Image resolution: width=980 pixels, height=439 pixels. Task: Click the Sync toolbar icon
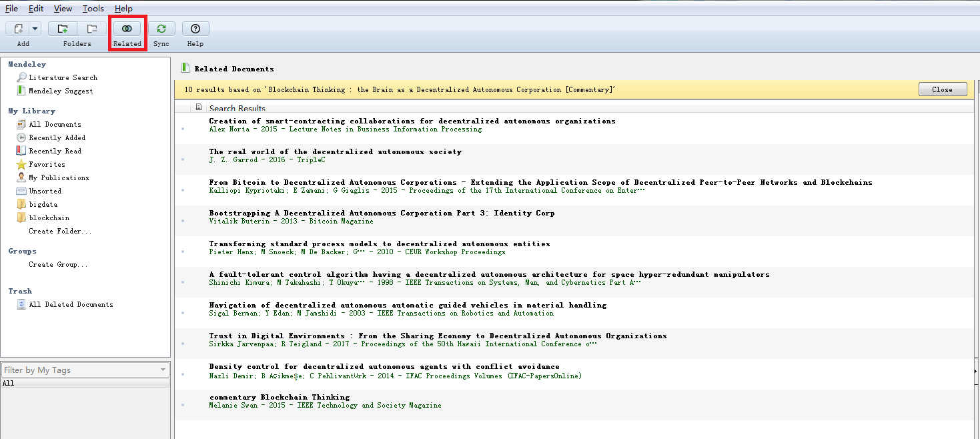tap(161, 29)
